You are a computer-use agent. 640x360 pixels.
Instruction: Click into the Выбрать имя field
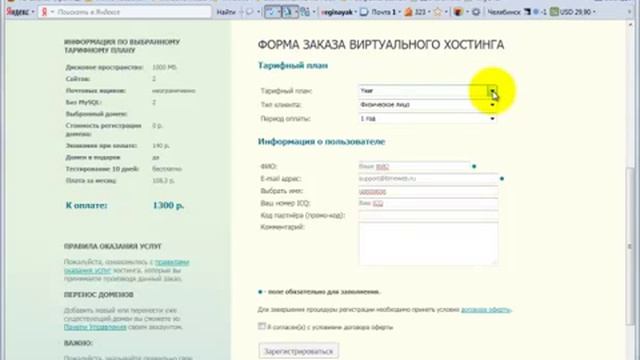click(428, 191)
